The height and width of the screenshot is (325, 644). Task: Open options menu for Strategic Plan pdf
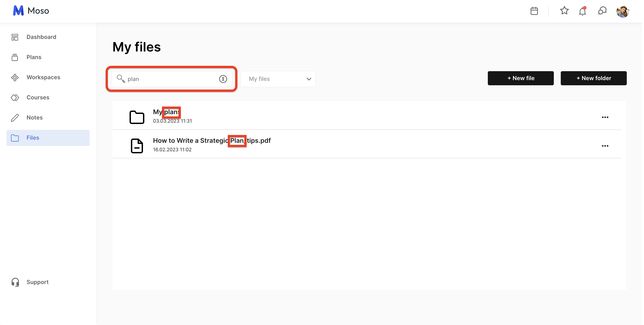(x=605, y=146)
